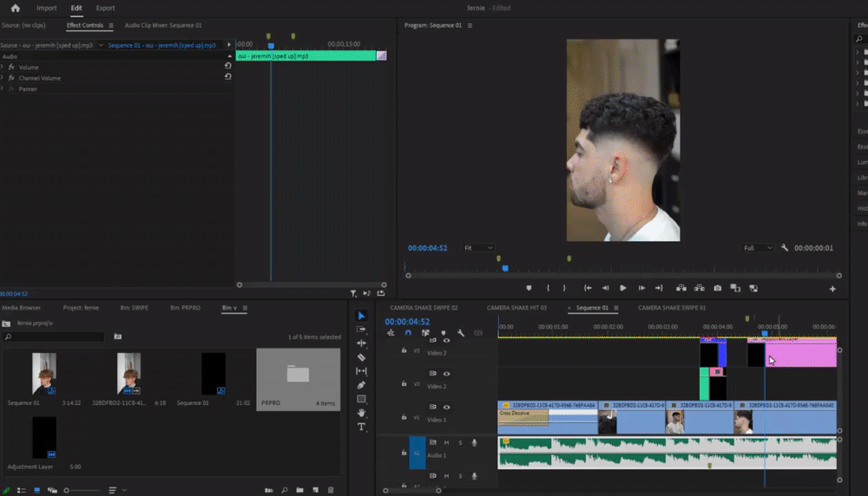Viewport: 868px width, 496px height.
Task: Reset Volume effect parameter
Action: (x=227, y=66)
